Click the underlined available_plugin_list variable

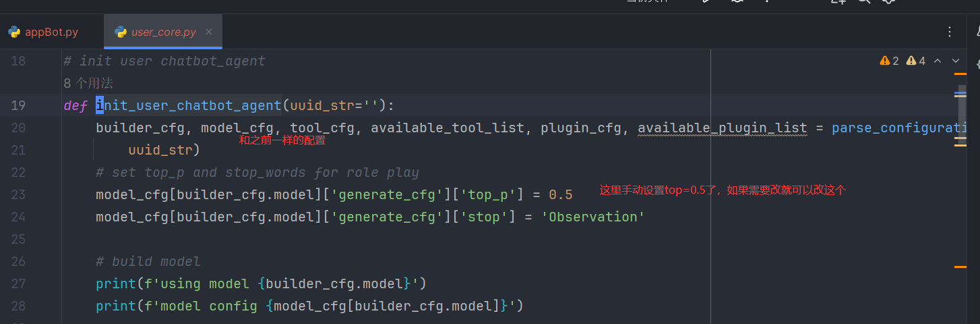click(x=723, y=128)
